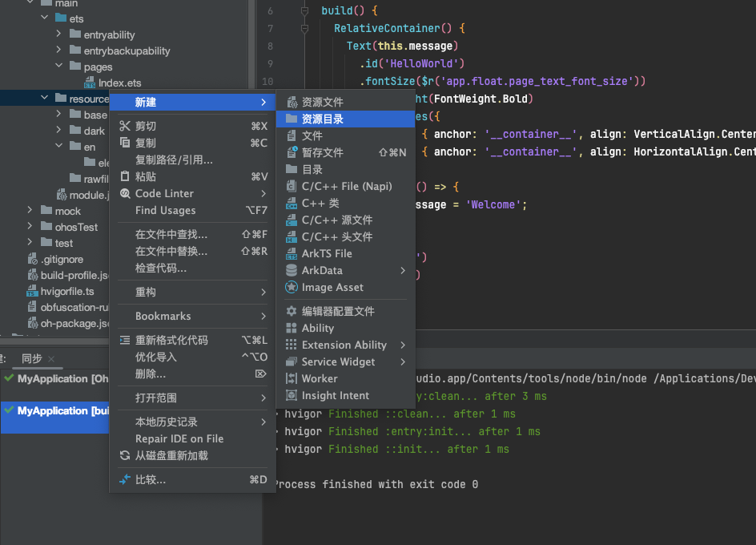Click the scissors icon next to 剪切
The height and width of the screenshot is (545, 756).
125,126
